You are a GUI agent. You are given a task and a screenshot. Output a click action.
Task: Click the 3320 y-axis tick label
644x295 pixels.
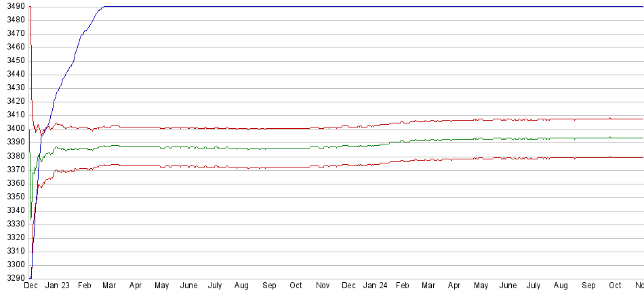(x=13, y=238)
